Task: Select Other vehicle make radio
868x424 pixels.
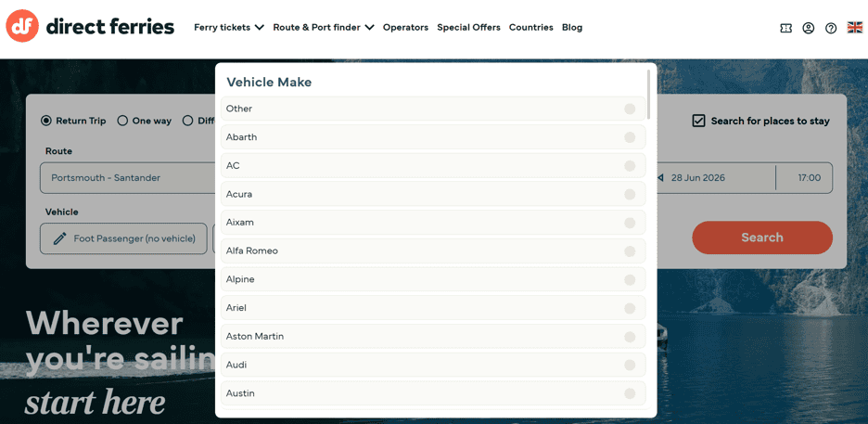Action: pos(630,109)
